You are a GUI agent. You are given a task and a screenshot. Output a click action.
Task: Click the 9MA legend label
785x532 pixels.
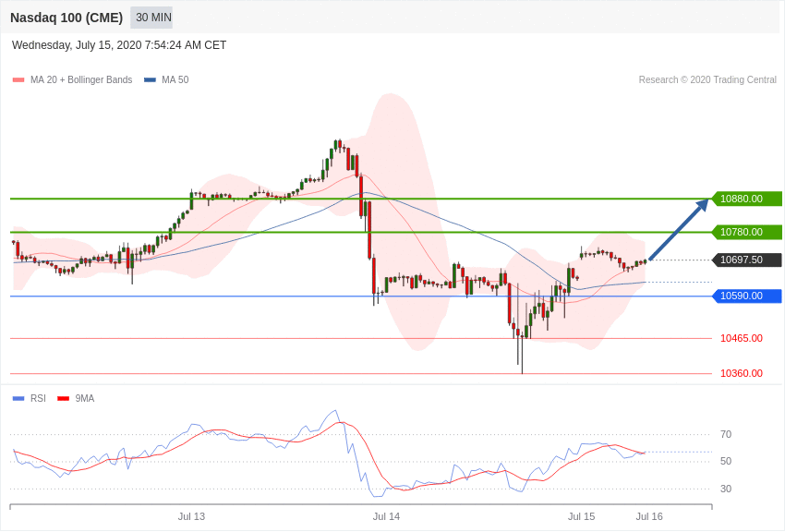(85, 398)
